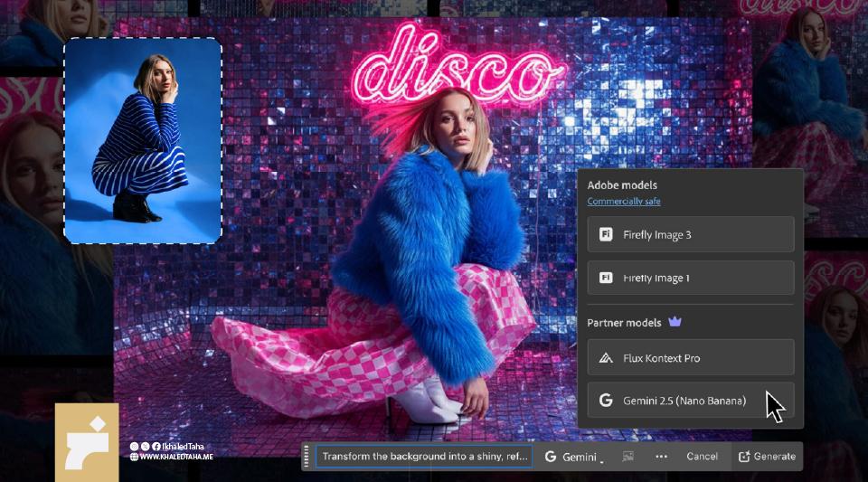Screen dimensions: 868x482
Task: Click the Generate button
Action: 767,457
